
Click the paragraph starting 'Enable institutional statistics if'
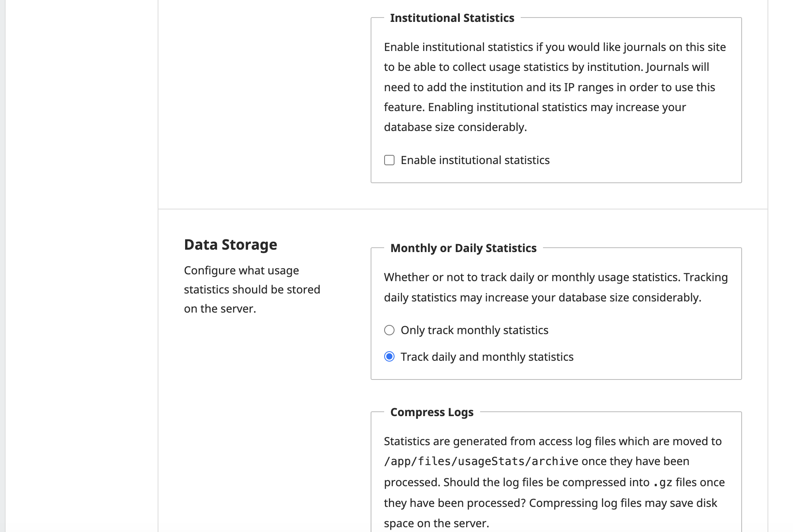555,87
